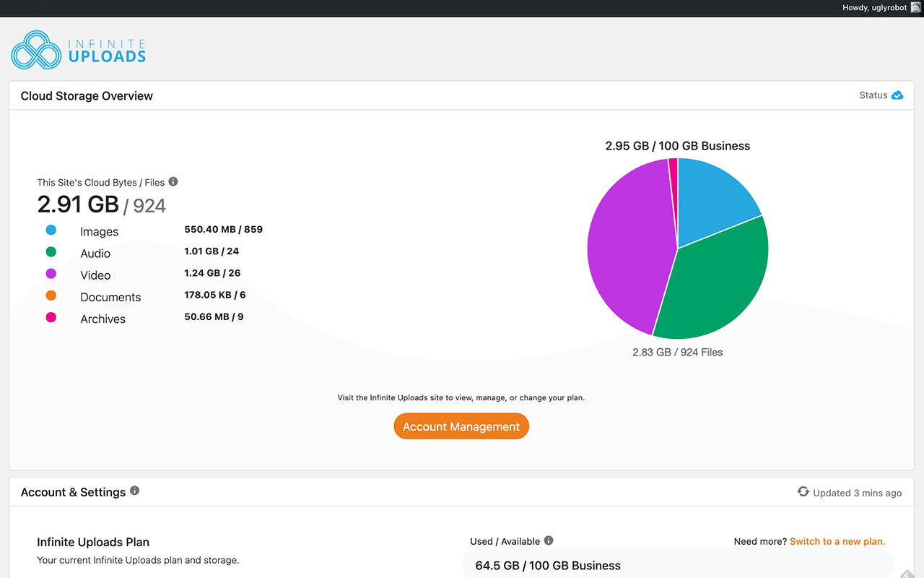The image size is (924, 578).
Task: Click the 'Archives' legend label
Action: (103, 319)
